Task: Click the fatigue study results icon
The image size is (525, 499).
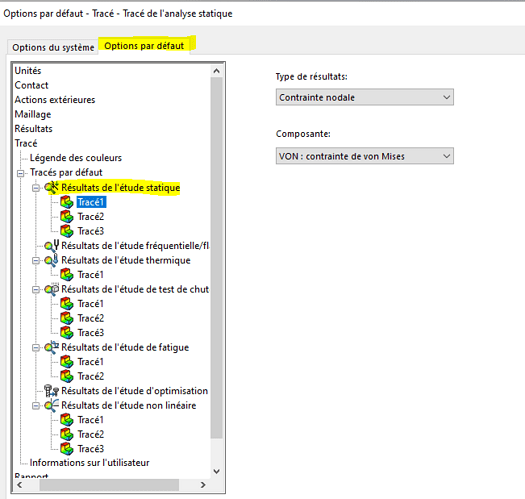Action: click(x=52, y=347)
